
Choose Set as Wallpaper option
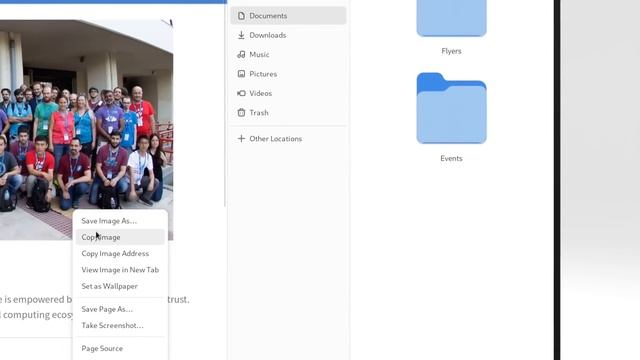click(120, 286)
